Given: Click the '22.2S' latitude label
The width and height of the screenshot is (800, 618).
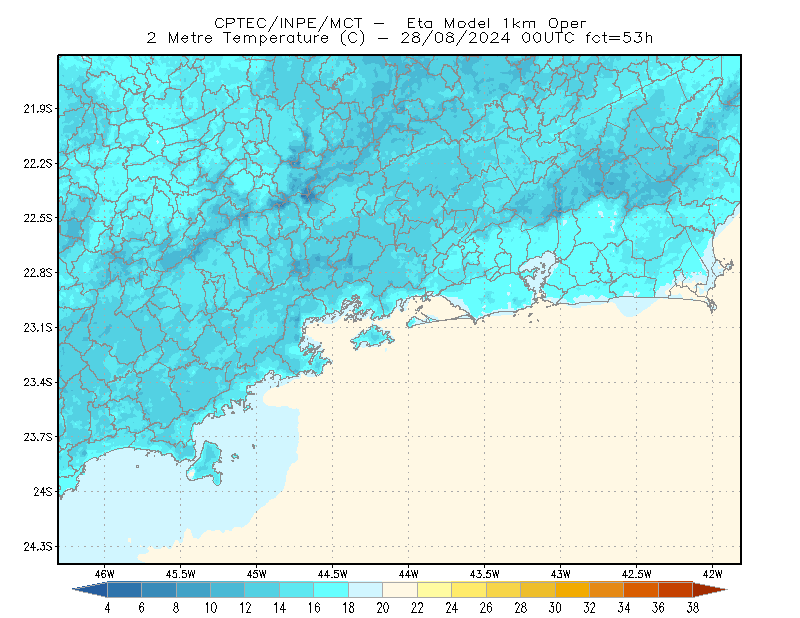Looking at the screenshot, I should [x=38, y=163].
